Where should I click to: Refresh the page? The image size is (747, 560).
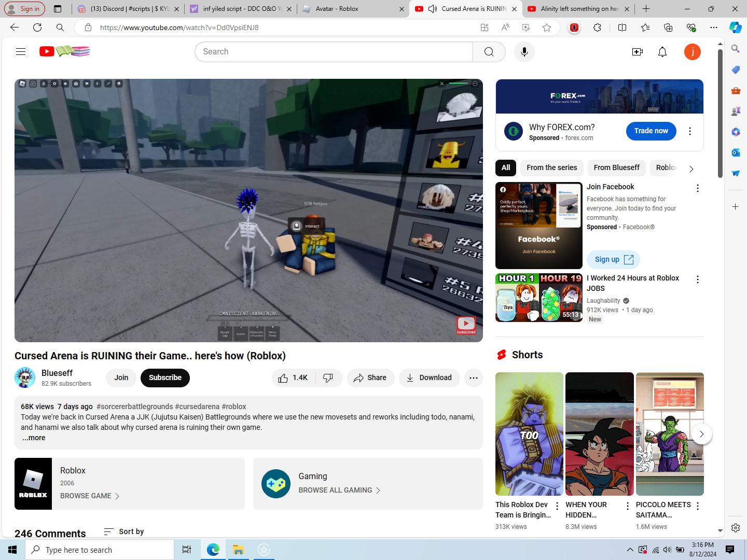pos(37,27)
